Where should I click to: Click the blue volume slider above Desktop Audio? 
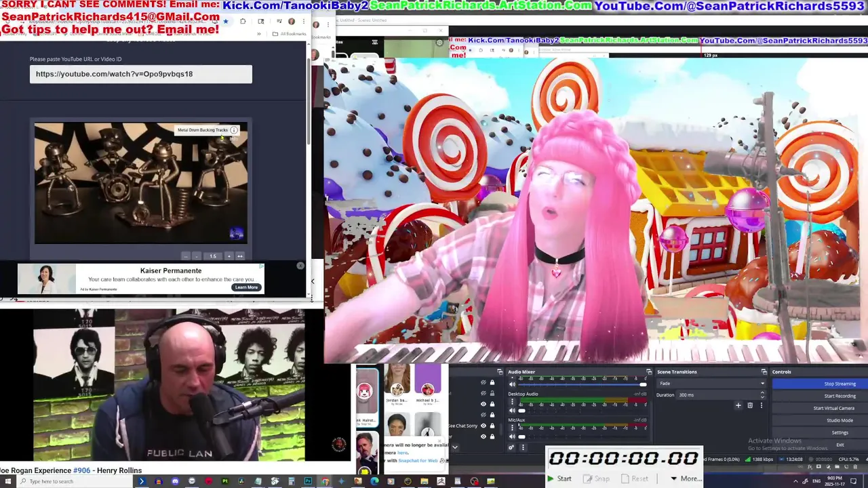[x=582, y=384]
